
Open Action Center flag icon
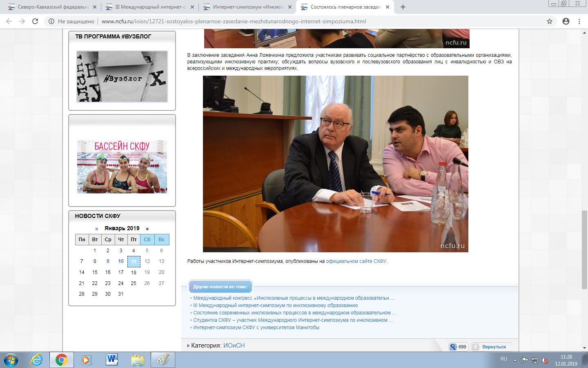pos(525,360)
